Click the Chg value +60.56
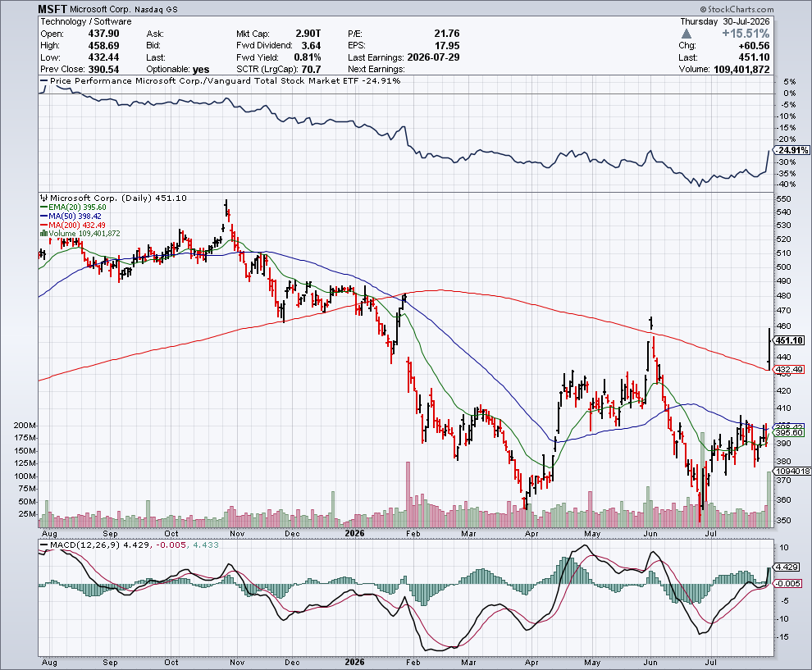This screenshot has width=812, height=670. pyautogui.click(x=754, y=46)
